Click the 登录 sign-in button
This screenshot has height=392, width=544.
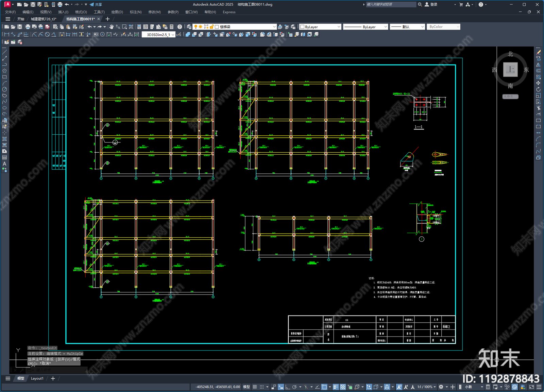coord(431,4)
